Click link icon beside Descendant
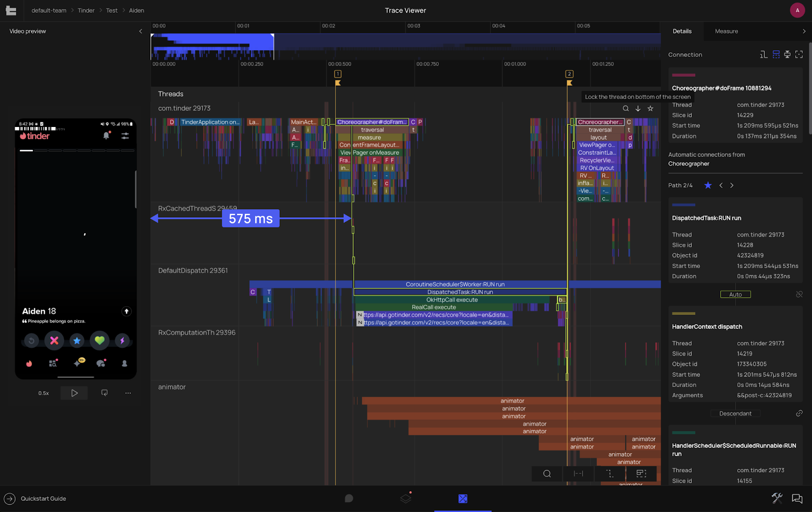 pos(799,413)
